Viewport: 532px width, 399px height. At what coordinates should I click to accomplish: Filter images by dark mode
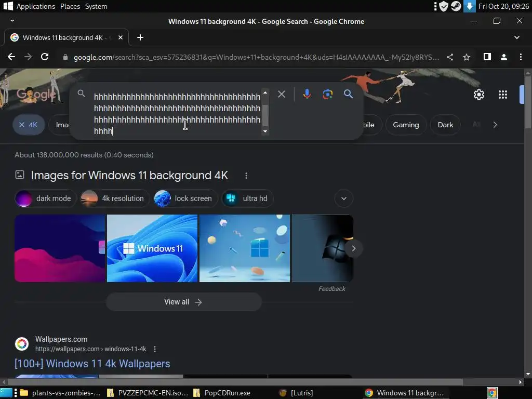point(46,198)
